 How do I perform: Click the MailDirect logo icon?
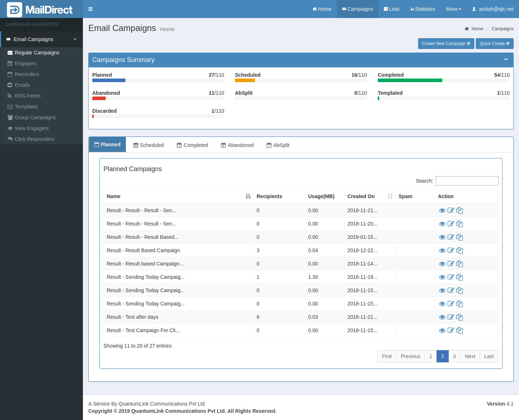[14, 10]
